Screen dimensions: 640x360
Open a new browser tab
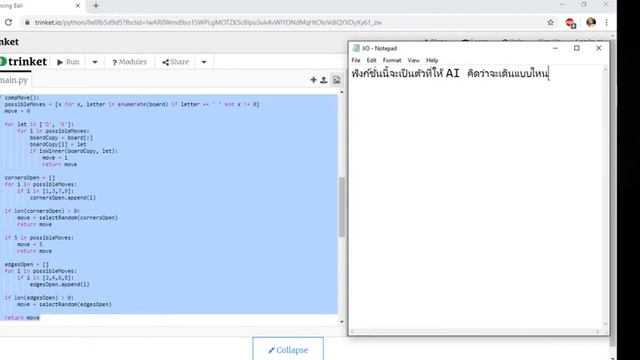pyautogui.click(x=96, y=6)
